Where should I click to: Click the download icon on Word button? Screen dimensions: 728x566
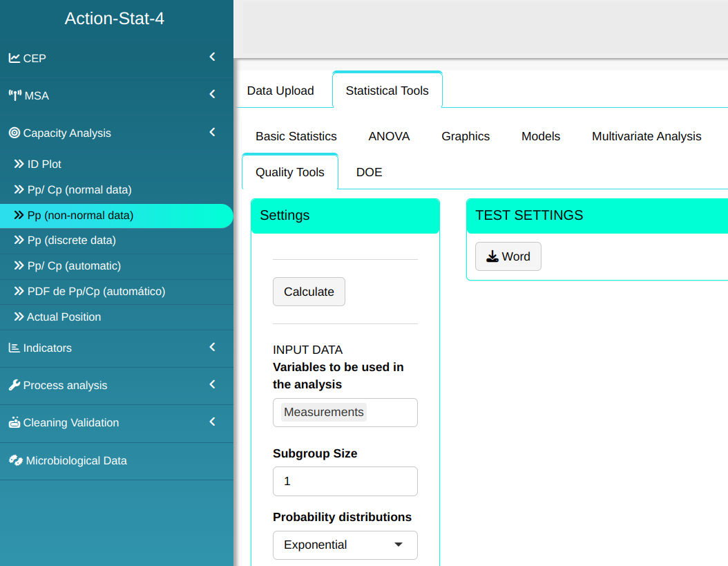pos(492,257)
